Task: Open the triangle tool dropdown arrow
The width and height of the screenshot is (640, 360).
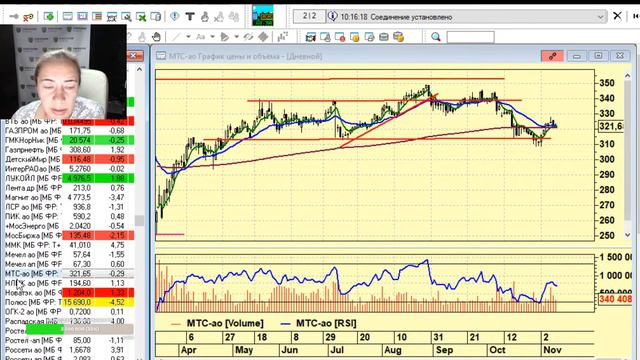Action: [x=236, y=37]
